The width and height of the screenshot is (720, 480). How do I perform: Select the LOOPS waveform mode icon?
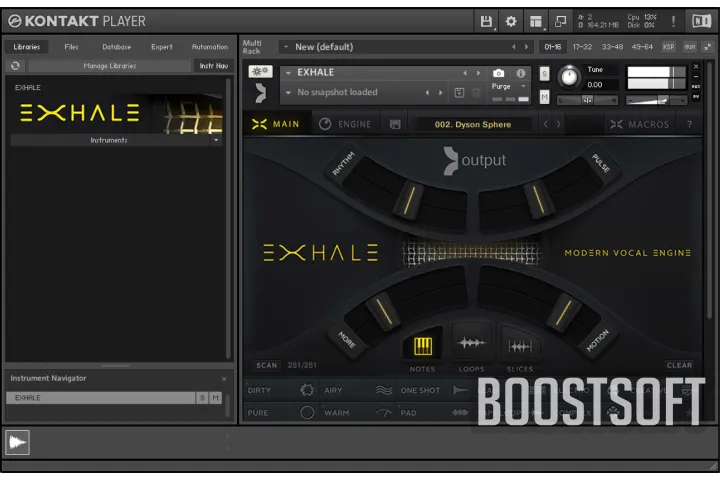click(471, 344)
